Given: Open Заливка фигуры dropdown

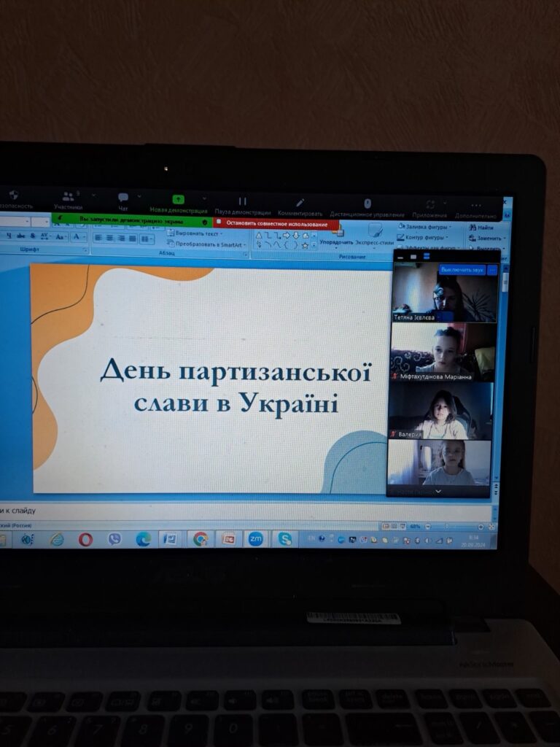Looking at the screenshot, I should click(x=424, y=227).
